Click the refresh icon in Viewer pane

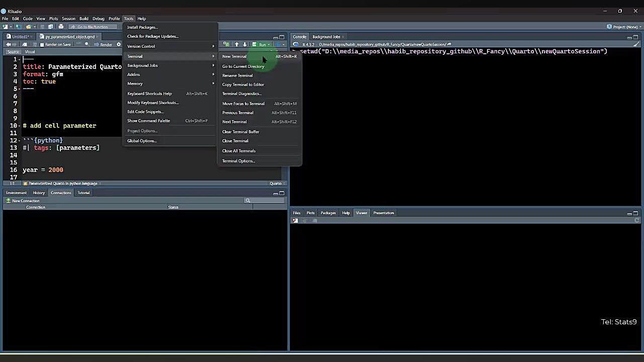[x=637, y=220]
